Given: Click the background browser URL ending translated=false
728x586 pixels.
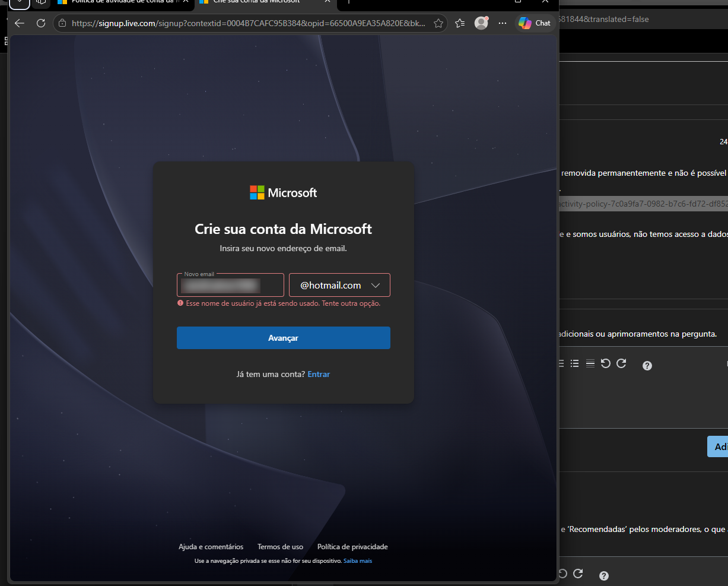Looking at the screenshot, I should coord(604,20).
